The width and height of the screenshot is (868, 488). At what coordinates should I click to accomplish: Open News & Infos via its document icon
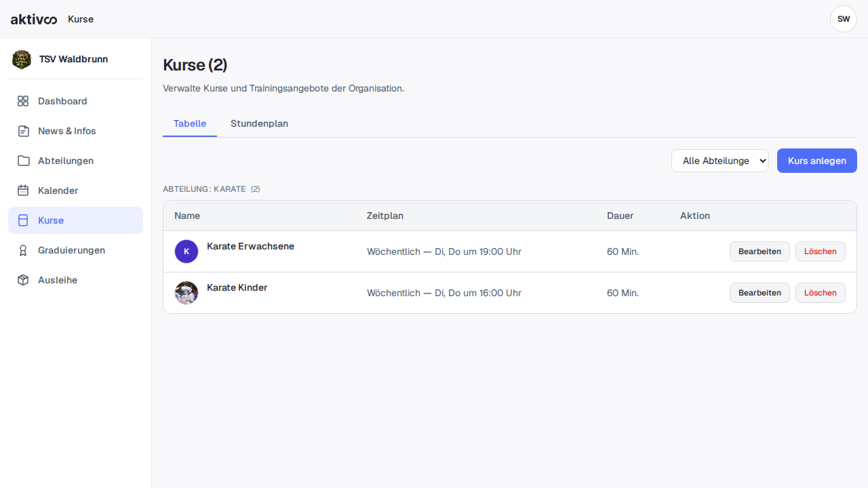(23, 131)
